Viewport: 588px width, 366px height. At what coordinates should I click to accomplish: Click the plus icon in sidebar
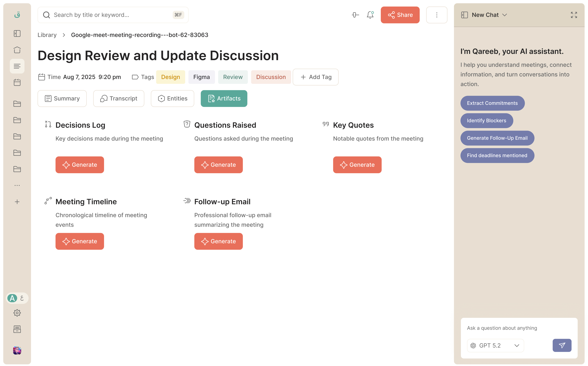[x=17, y=202]
